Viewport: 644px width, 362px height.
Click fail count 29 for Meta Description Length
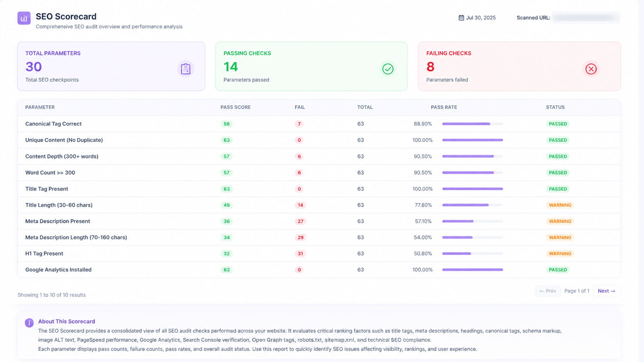[300, 237]
